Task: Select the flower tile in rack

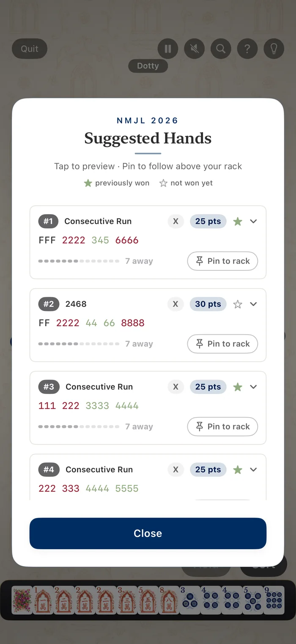Action: tap(22, 600)
